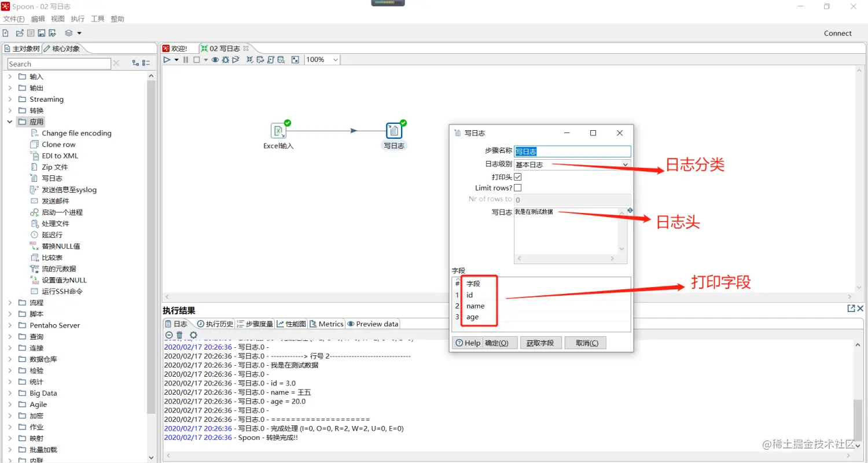This screenshot has height=463, width=868.
Task: Switch to the Preview data tab
Action: (x=373, y=324)
